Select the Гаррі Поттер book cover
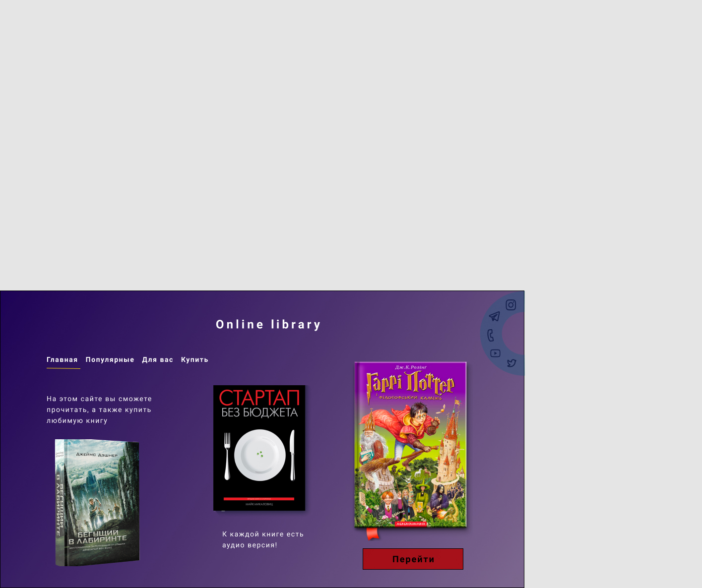 (410, 445)
